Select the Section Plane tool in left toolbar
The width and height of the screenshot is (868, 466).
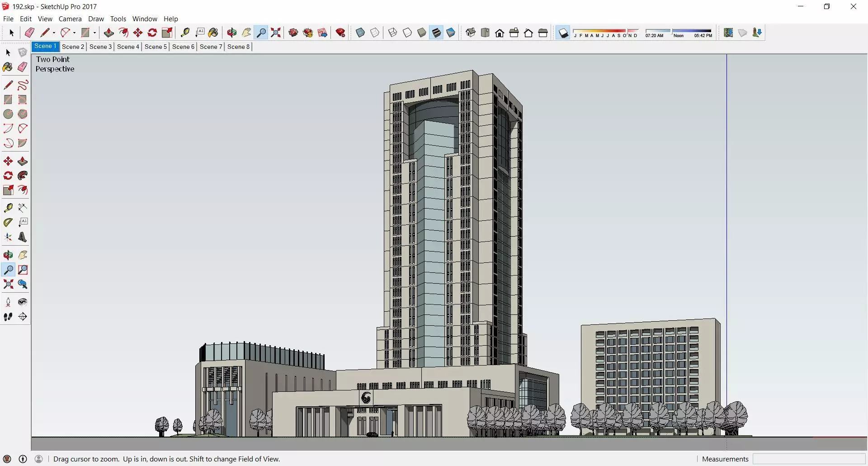23,317
